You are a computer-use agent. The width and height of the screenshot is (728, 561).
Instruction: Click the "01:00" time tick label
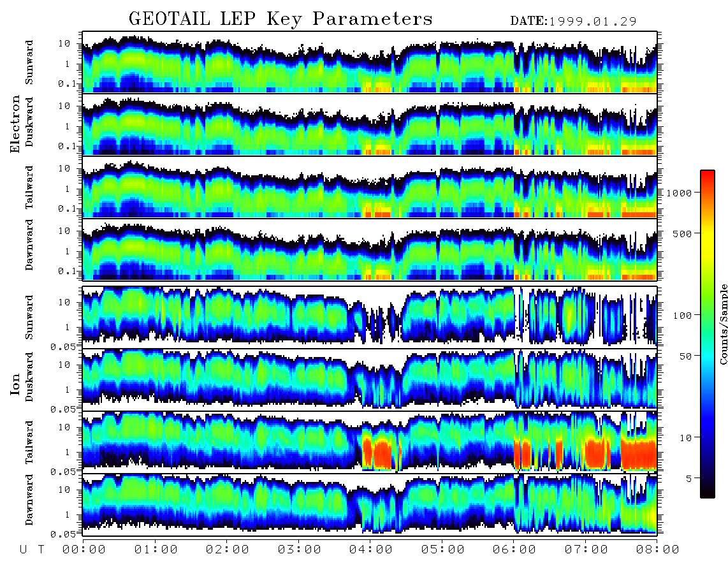(x=156, y=550)
